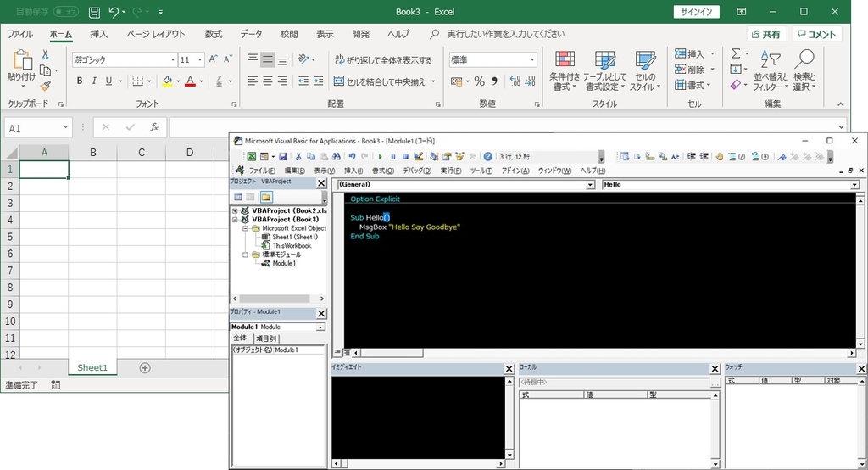
Task: Toggle Italic formatting in Excel ribbon
Action: point(94,81)
